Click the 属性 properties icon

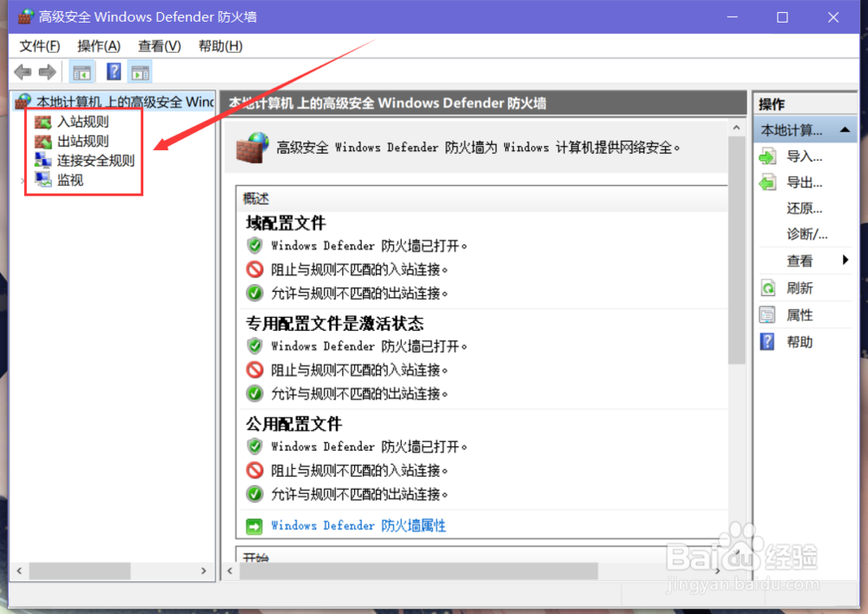coord(768,315)
